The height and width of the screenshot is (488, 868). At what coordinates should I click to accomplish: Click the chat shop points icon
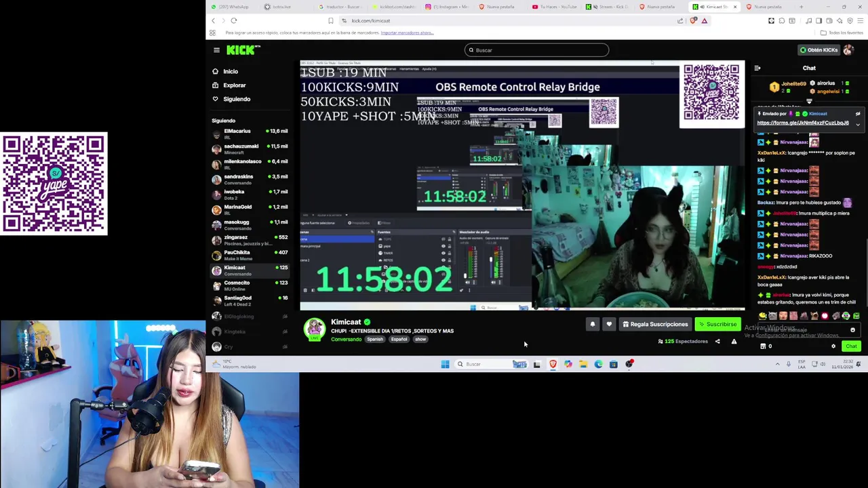[x=763, y=346]
